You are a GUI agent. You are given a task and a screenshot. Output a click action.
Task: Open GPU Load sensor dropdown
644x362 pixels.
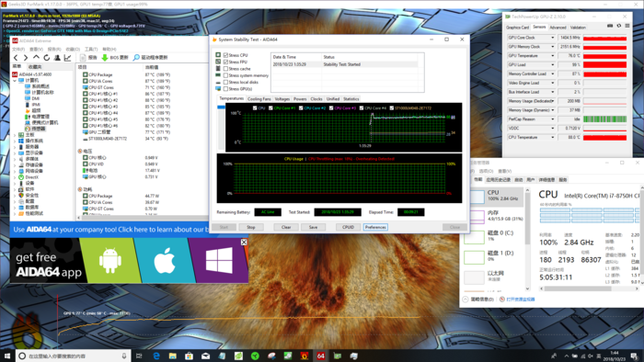click(x=552, y=65)
